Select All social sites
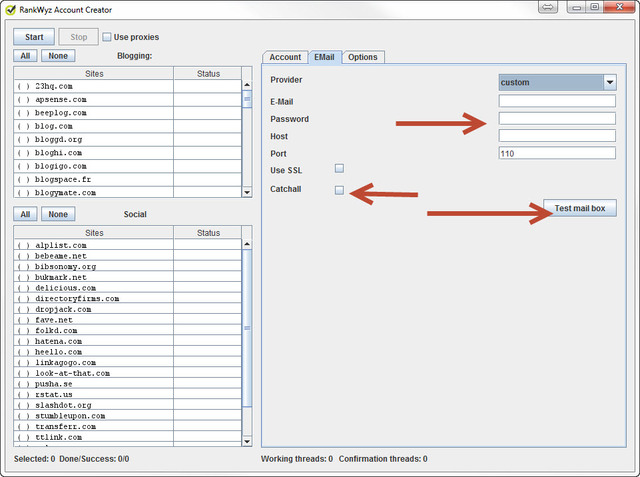 point(25,214)
